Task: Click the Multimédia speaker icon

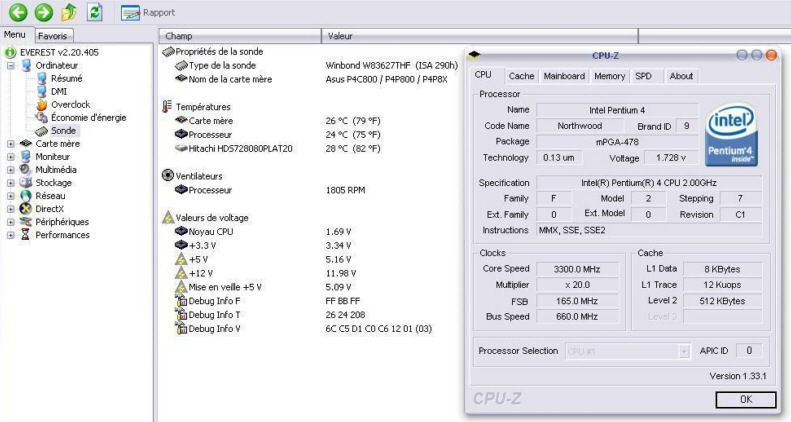Action: click(x=25, y=169)
